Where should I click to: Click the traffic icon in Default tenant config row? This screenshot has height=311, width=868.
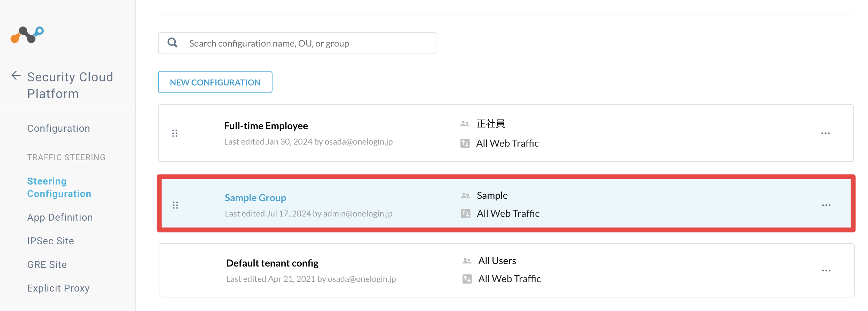coord(467,279)
